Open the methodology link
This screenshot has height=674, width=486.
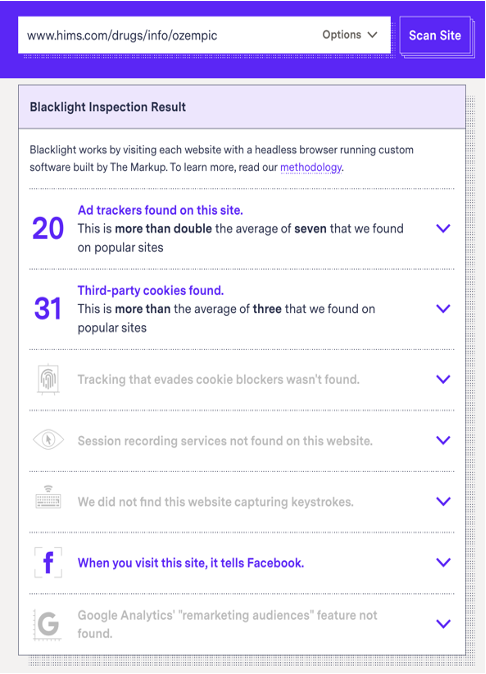click(311, 167)
